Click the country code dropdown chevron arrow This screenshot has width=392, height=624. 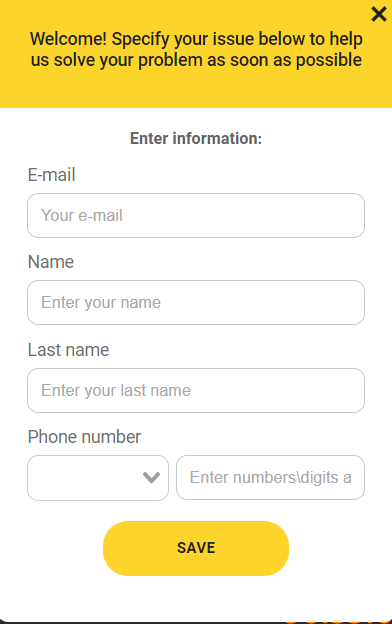(151, 477)
